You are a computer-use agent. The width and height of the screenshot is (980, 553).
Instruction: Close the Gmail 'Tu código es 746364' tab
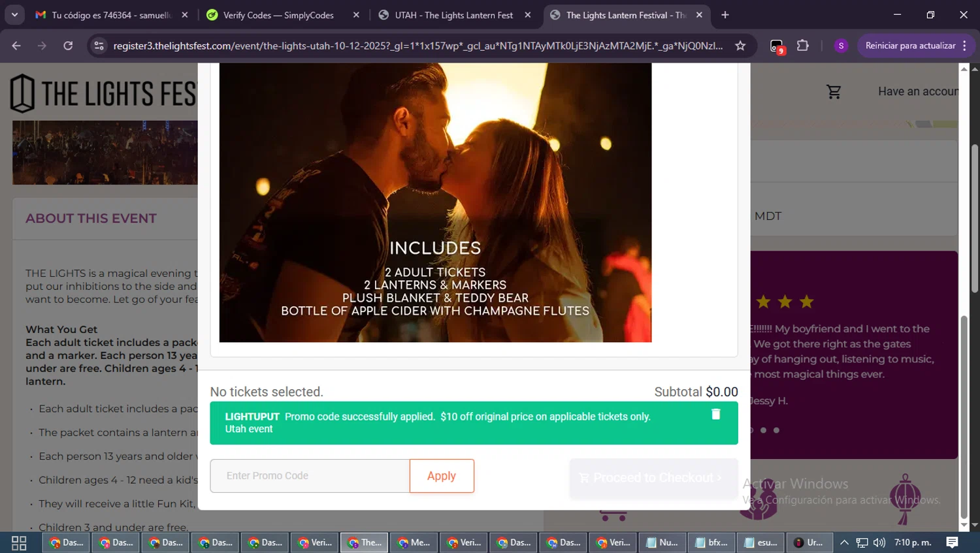(185, 15)
